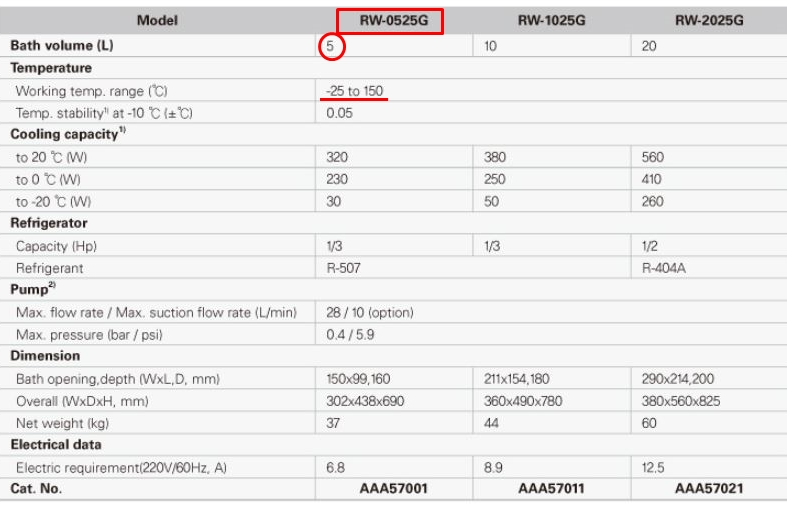Click the net weight value 37

334,421
